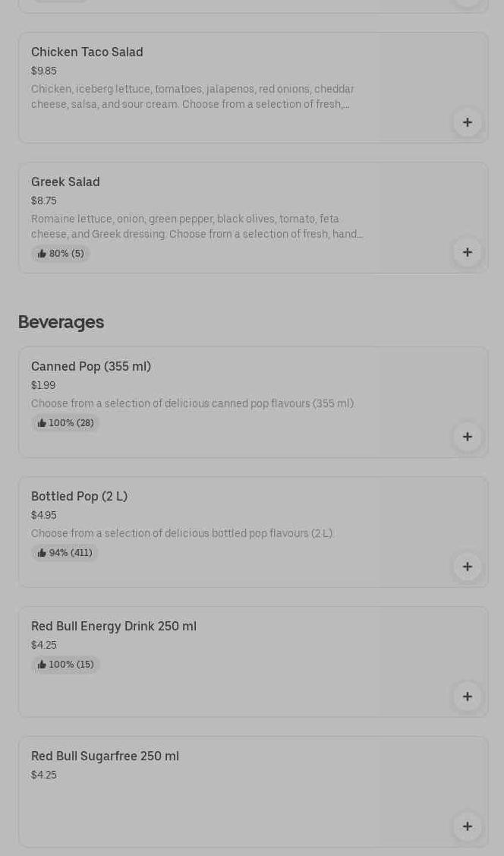This screenshot has height=856, width=504.
Task: Click the plus button at the very top
Action: [x=467, y=2]
